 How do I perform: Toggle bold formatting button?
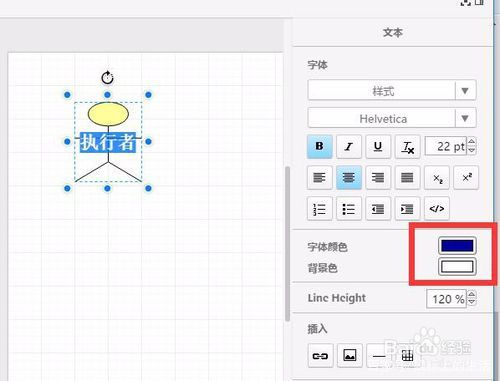(x=319, y=146)
